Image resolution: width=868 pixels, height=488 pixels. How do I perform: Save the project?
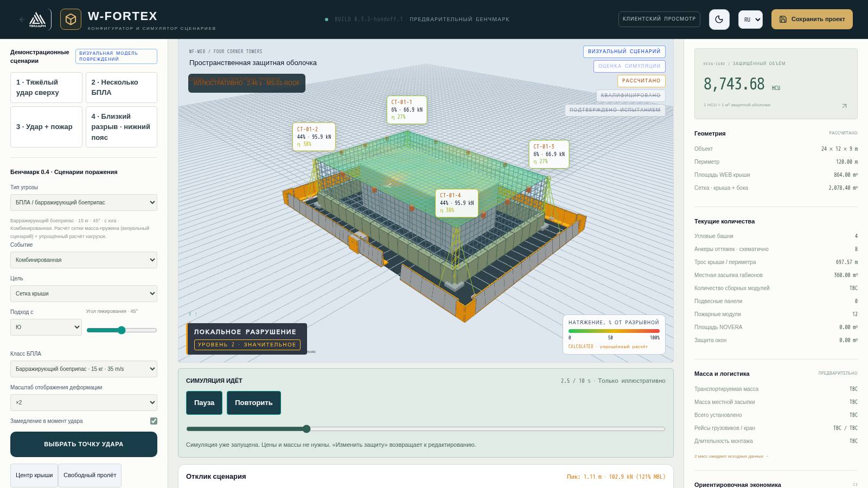812,19
